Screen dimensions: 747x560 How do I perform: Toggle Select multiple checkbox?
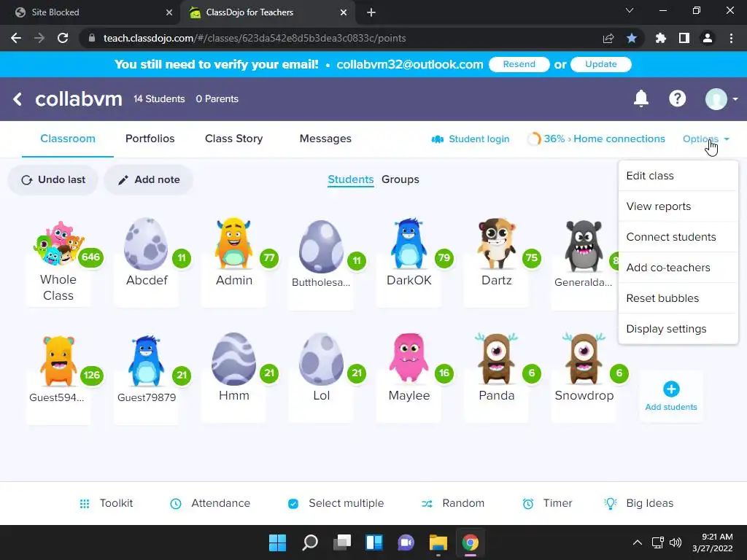[x=293, y=503]
